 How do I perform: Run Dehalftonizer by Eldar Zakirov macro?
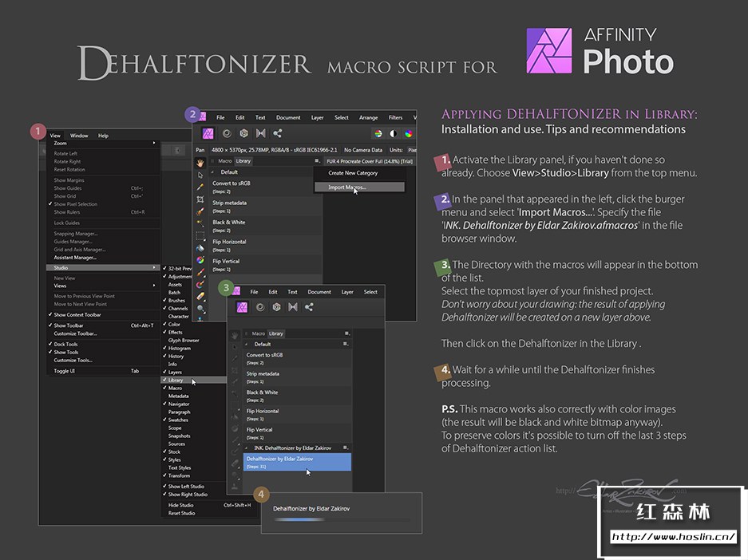298,463
